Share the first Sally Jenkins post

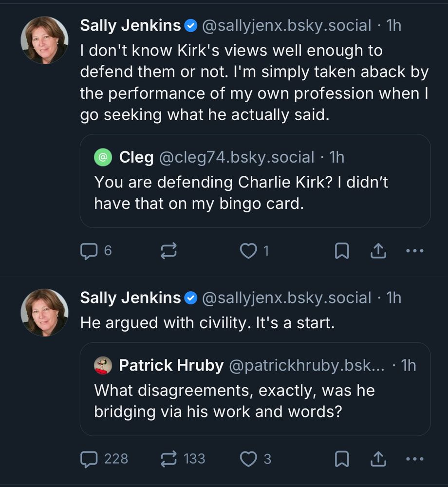[378, 251]
